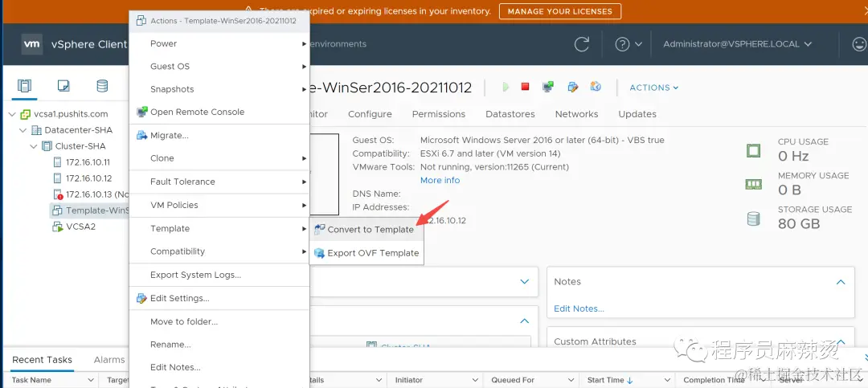Open the Initiator column filter dropdown
The width and height of the screenshot is (868, 388).
[x=474, y=380]
